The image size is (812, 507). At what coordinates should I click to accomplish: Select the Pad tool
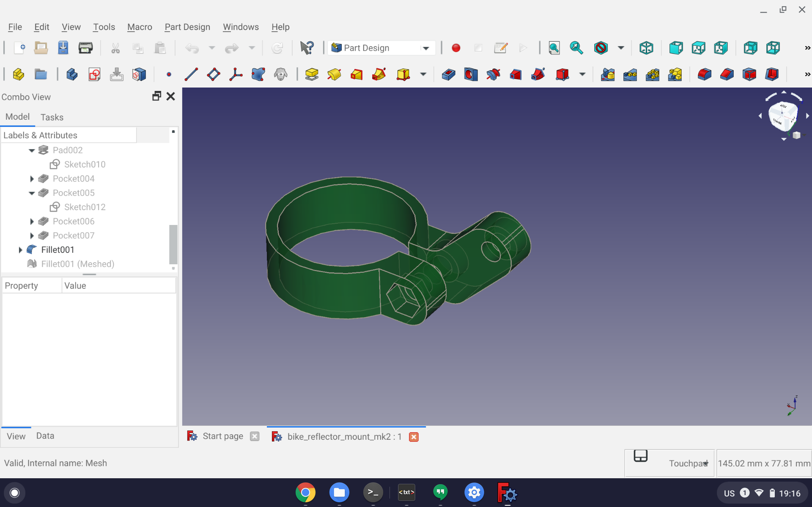312,74
